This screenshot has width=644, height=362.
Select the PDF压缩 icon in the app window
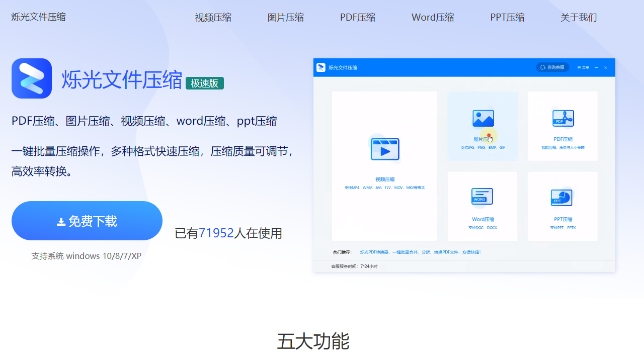point(562,118)
